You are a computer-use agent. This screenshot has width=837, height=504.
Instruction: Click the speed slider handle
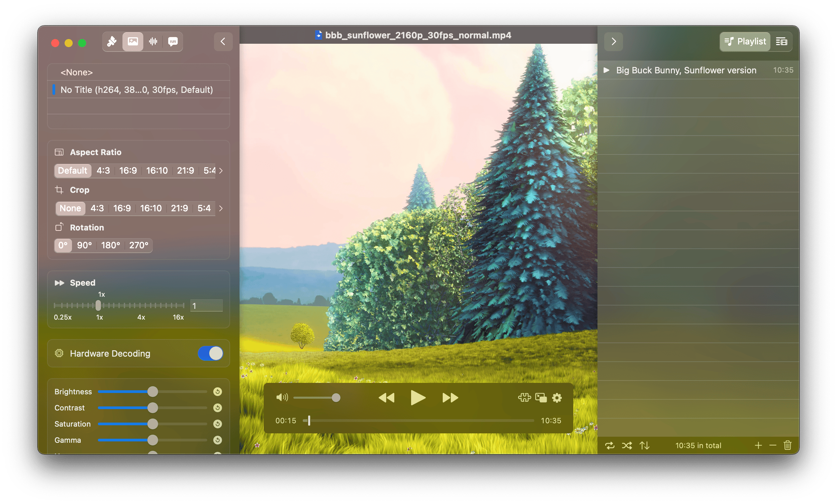98,305
